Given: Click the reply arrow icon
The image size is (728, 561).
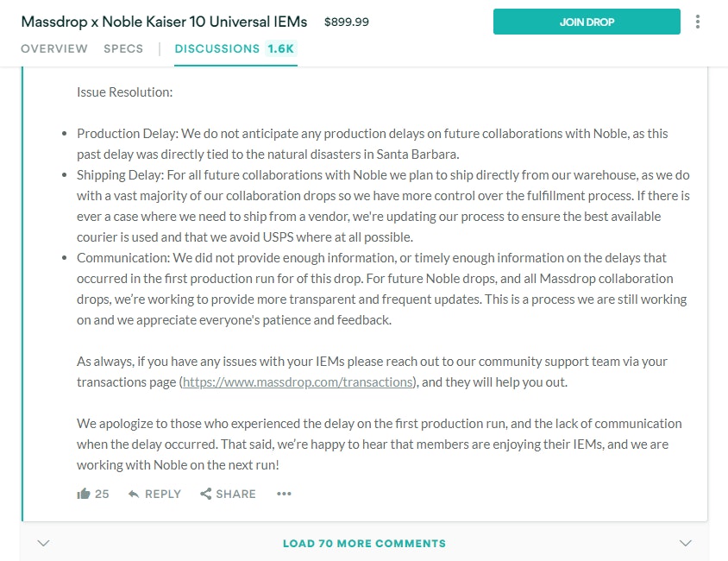Looking at the screenshot, I should click(x=134, y=494).
